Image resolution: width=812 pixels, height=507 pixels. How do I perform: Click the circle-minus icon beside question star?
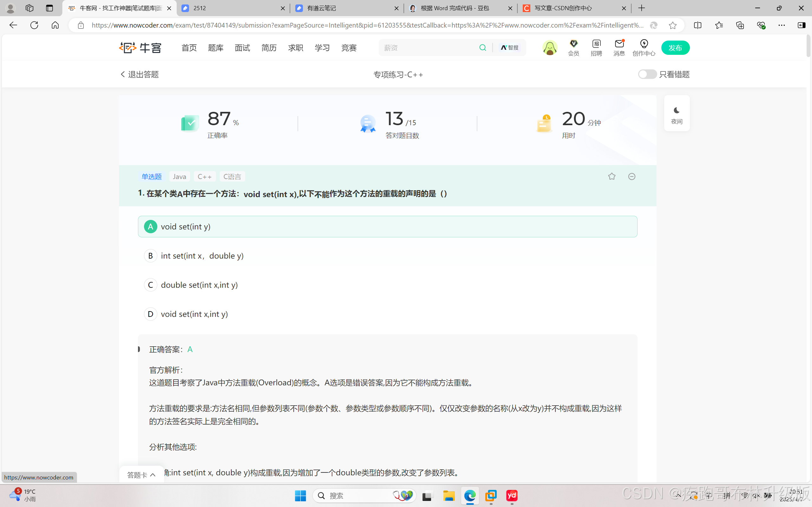pyautogui.click(x=632, y=176)
